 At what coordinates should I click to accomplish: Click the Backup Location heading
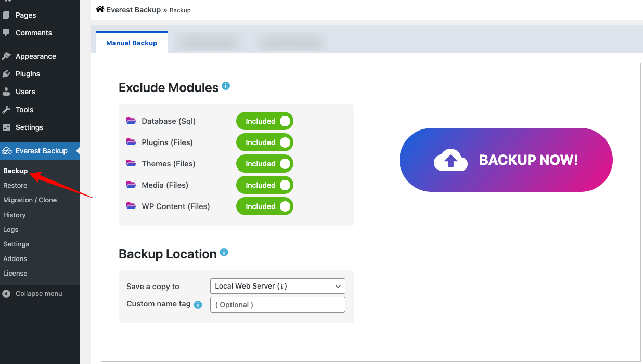168,254
